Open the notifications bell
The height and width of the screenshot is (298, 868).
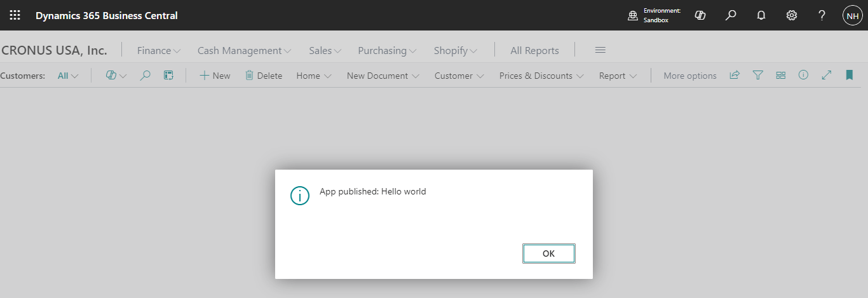click(x=761, y=15)
